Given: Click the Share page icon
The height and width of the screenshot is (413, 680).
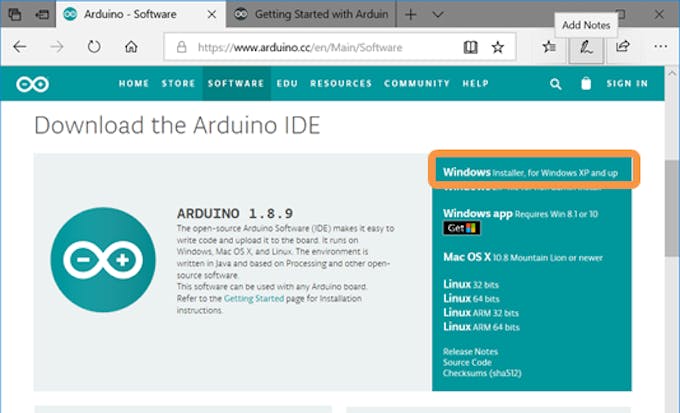Looking at the screenshot, I should click(623, 46).
